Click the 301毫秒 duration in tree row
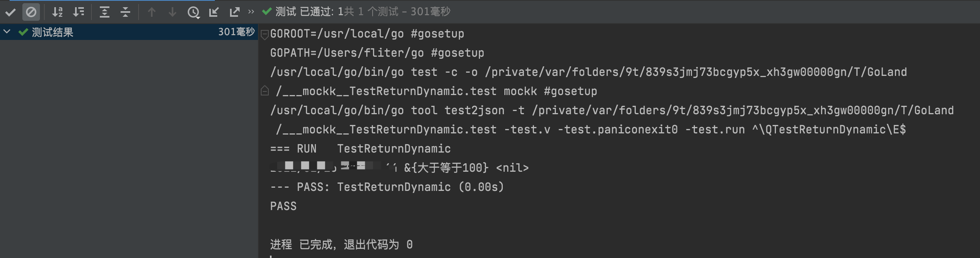The width and height of the screenshot is (980, 258). pyautogui.click(x=236, y=32)
